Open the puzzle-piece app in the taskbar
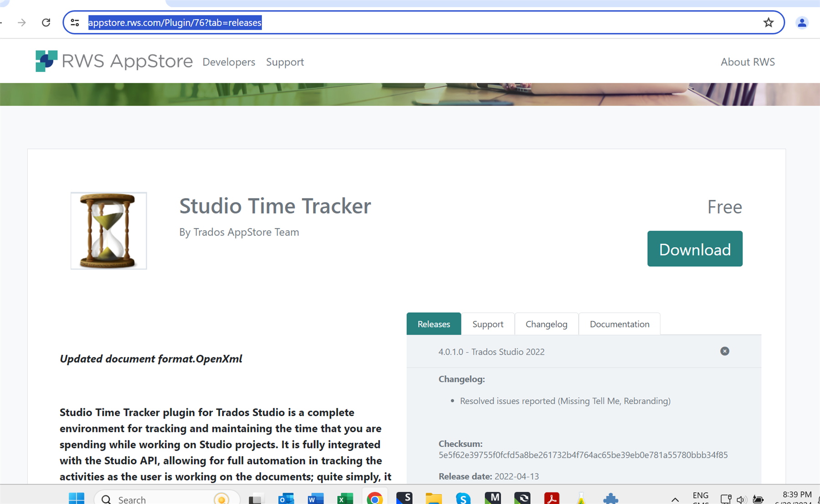Screen dimensions: 820x504 610,499
